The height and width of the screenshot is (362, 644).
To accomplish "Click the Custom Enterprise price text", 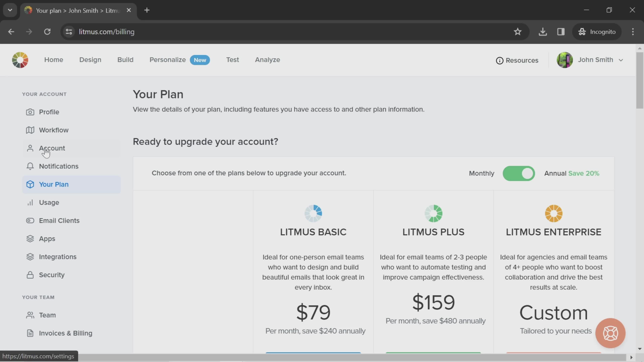I will tap(553, 313).
